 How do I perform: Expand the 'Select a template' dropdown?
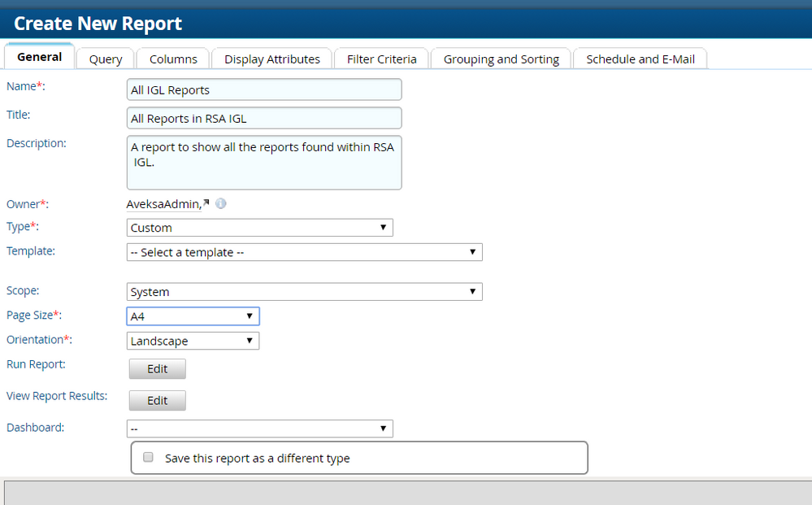[x=304, y=252]
